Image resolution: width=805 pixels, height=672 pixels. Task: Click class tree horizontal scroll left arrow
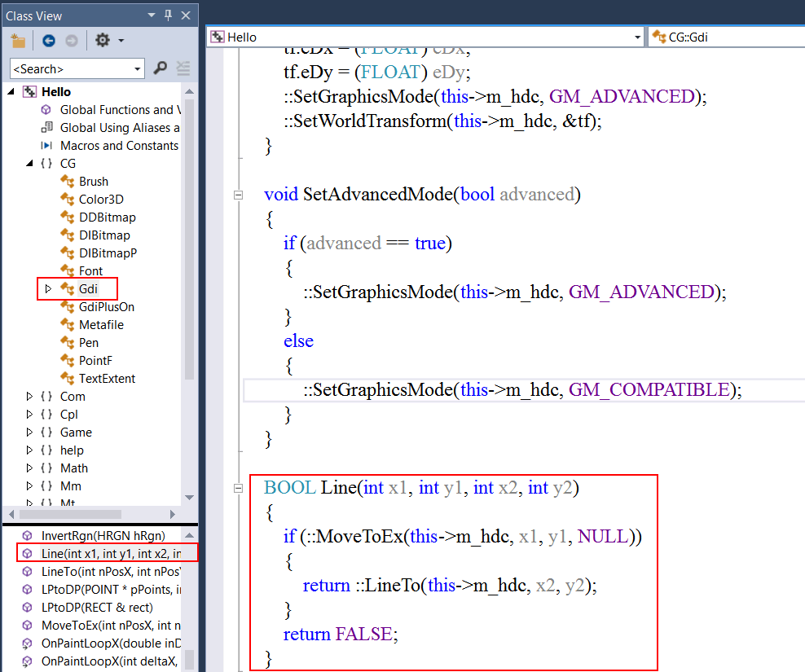click(x=11, y=514)
